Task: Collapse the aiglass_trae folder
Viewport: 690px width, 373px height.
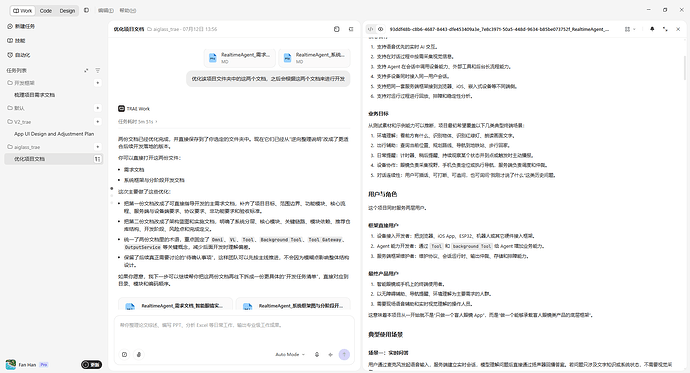Action: tap(23, 147)
